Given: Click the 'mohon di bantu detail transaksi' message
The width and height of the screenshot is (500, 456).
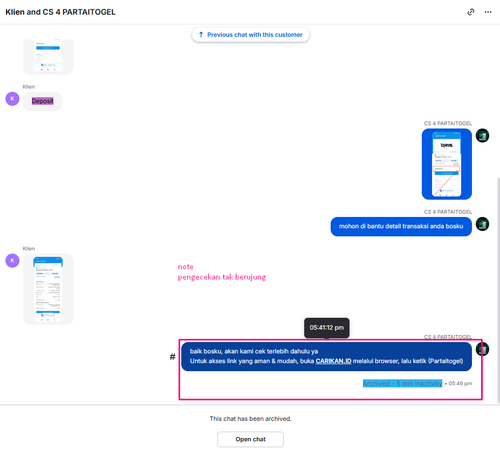Looking at the screenshot, I should pos(401,226).
